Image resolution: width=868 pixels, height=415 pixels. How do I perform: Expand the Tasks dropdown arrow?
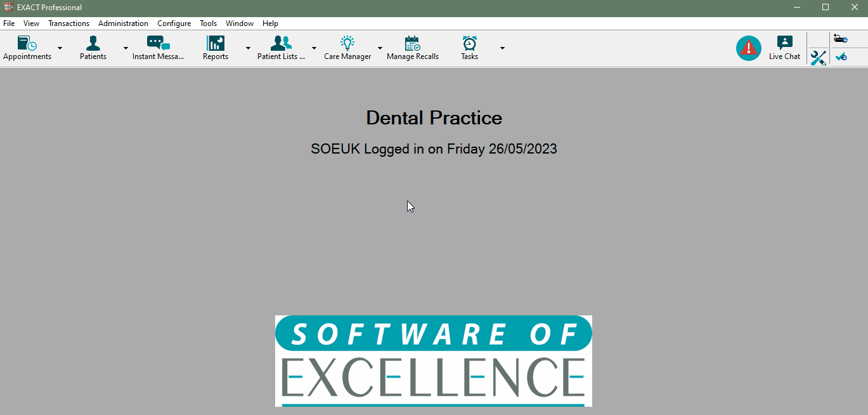click(x=502, y=48)
